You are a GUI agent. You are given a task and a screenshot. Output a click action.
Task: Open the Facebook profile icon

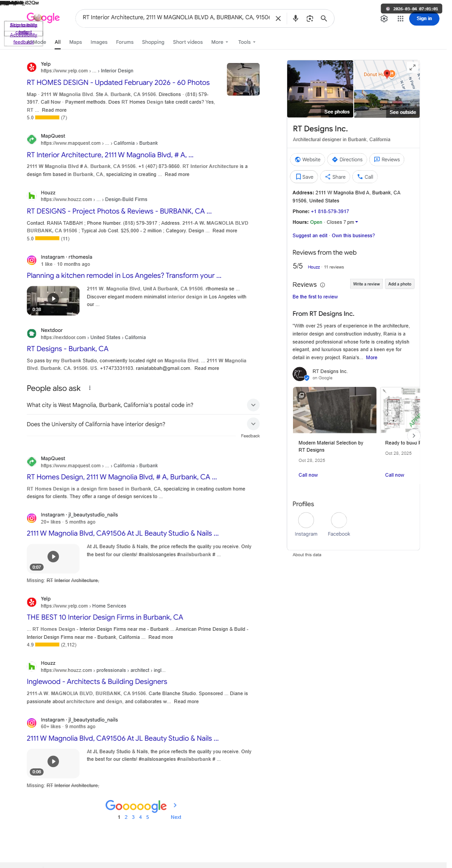point(339,520)
